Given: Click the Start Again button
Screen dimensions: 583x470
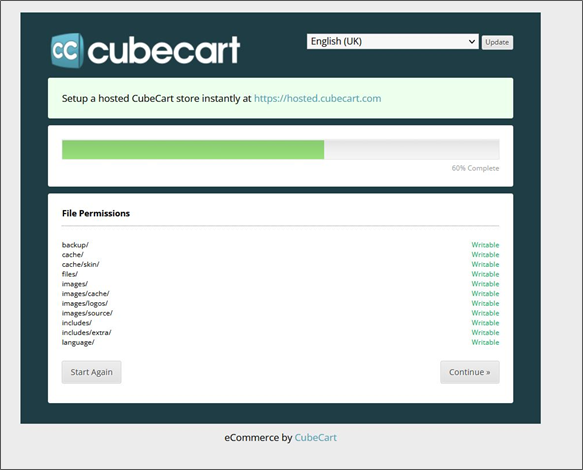Looking at the screenshot, I should [91, 372].
